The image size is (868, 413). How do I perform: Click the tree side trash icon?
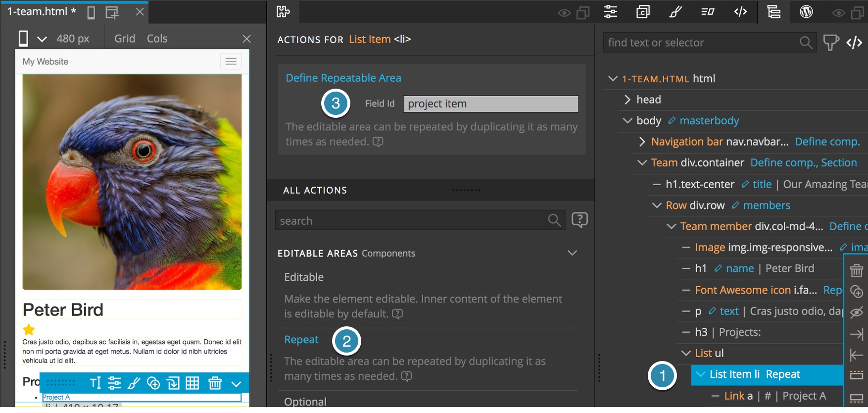tap(857, 270)
